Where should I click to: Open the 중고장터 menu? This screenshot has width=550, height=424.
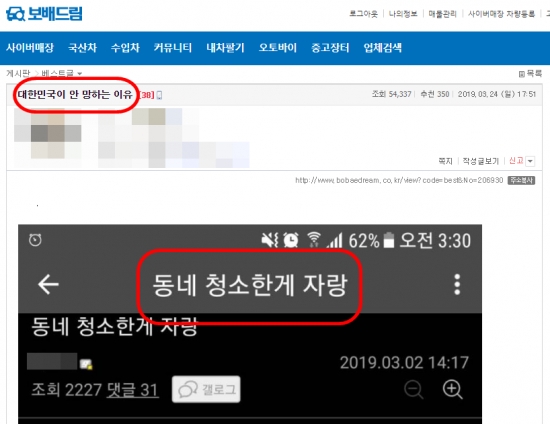330,48
